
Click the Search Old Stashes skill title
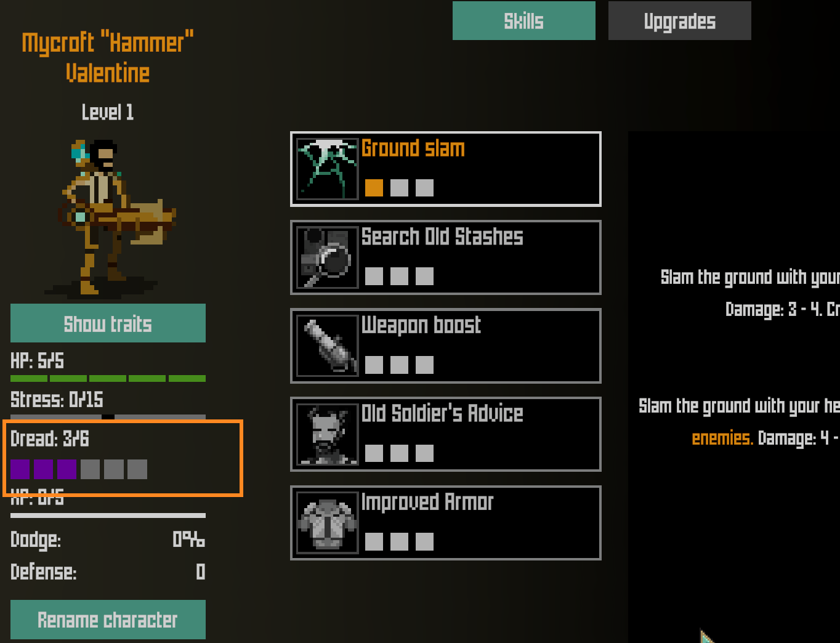(x=442, y=237)
